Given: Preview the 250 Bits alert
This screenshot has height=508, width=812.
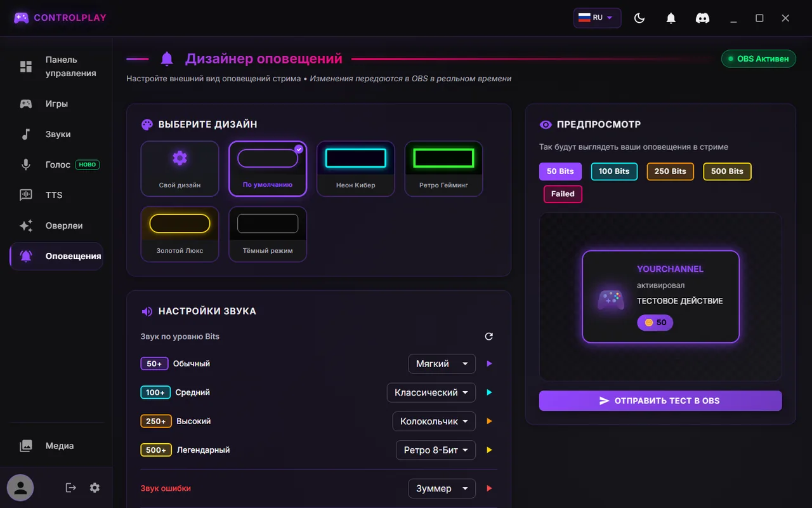Looking at the screenshot, I should tap(671, 171).
